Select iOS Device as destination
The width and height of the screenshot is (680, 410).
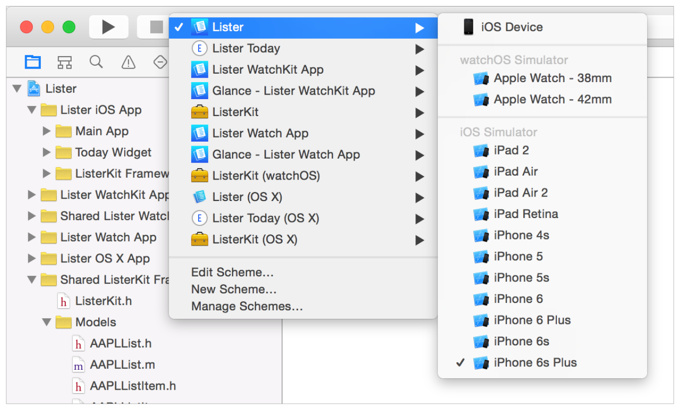point(543,27)
